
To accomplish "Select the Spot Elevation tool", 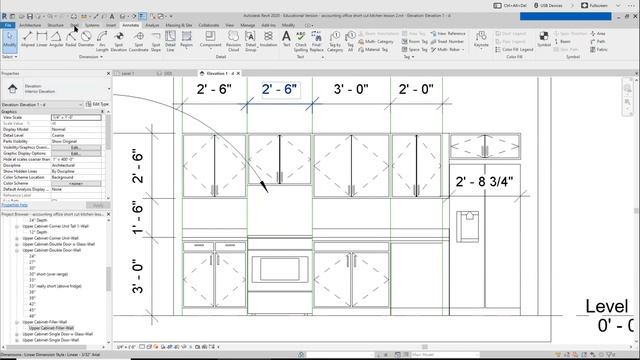I will [x=119, y=41].
